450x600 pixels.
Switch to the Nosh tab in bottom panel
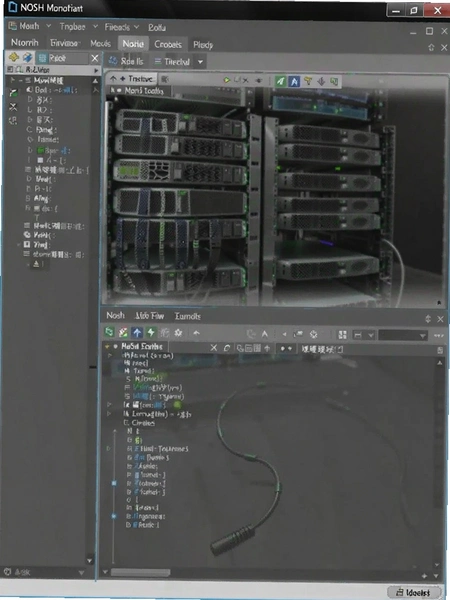coord(115,315)
